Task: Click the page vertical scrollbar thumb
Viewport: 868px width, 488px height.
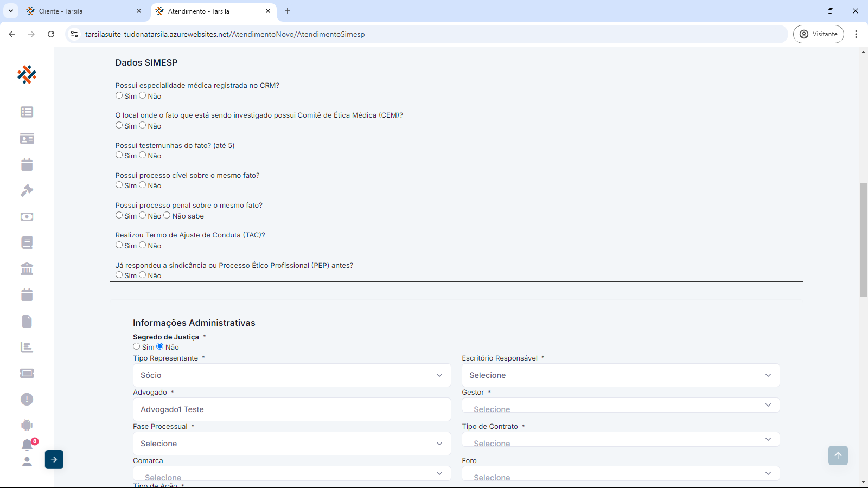Action: tap(863, 240)
